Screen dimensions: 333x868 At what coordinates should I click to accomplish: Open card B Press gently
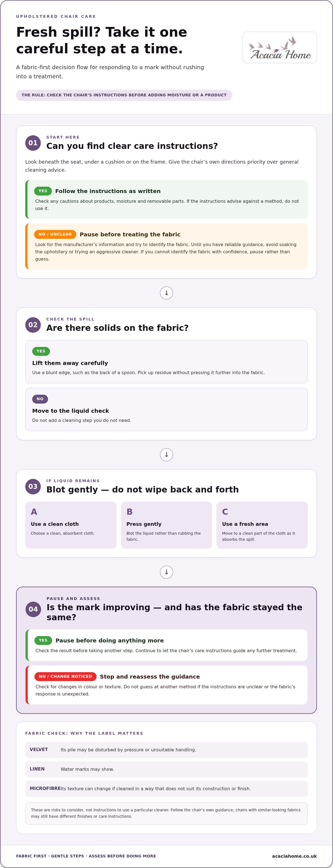(x=166, y=525)
